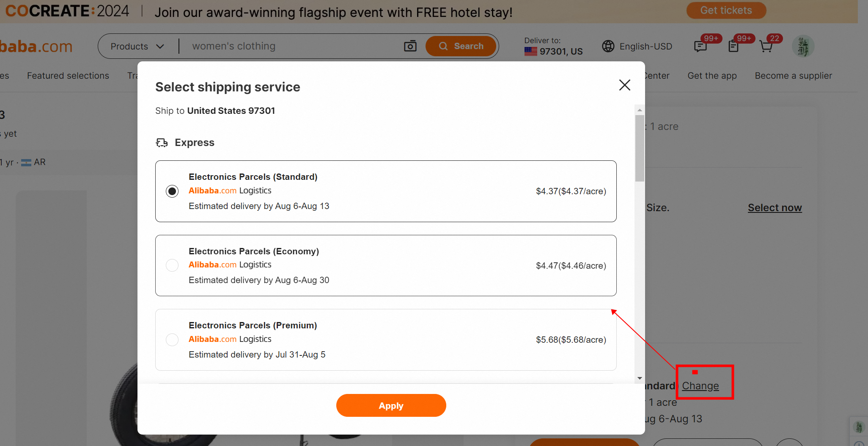Open the Products category dropdown

[x=137, y=46]
